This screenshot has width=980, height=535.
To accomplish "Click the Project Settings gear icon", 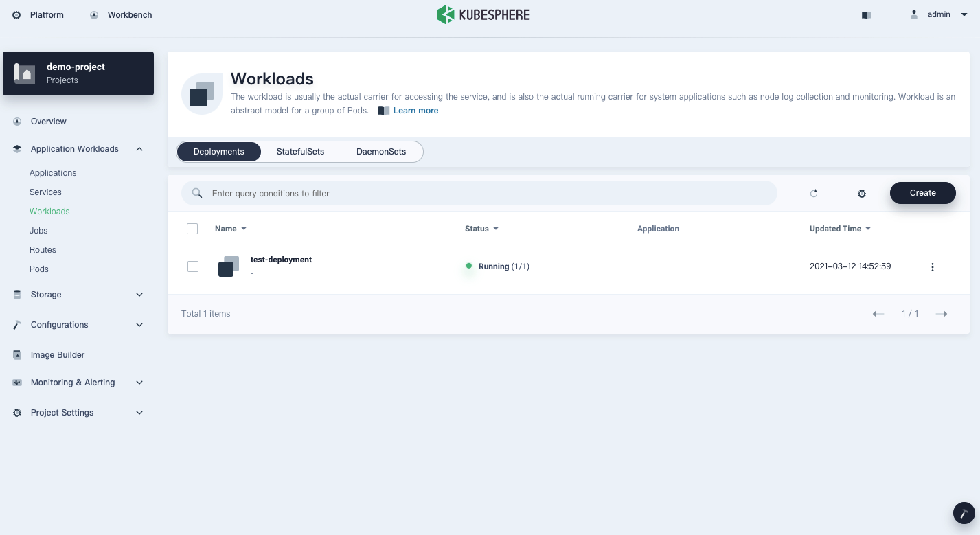I will [17, 413].
